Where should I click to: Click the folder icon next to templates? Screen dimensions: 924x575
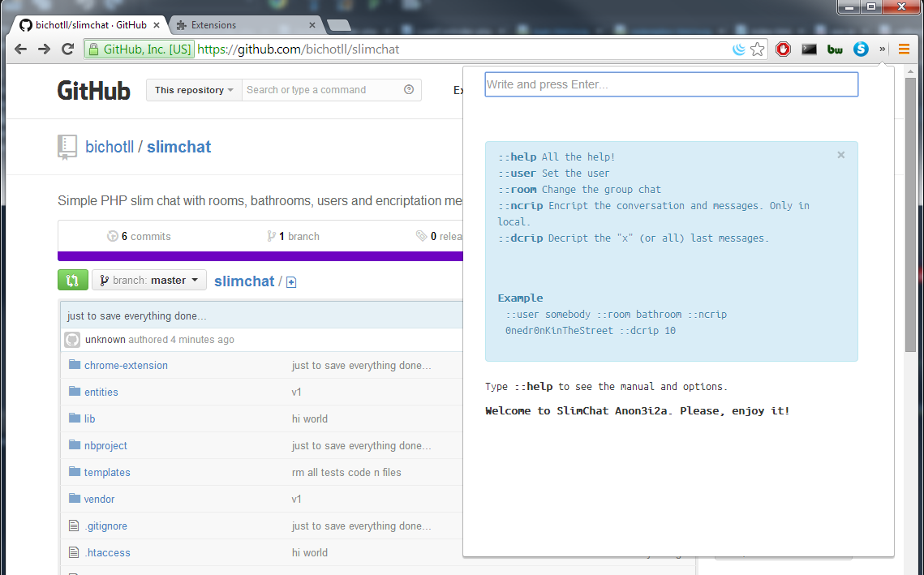click(75, 472)
